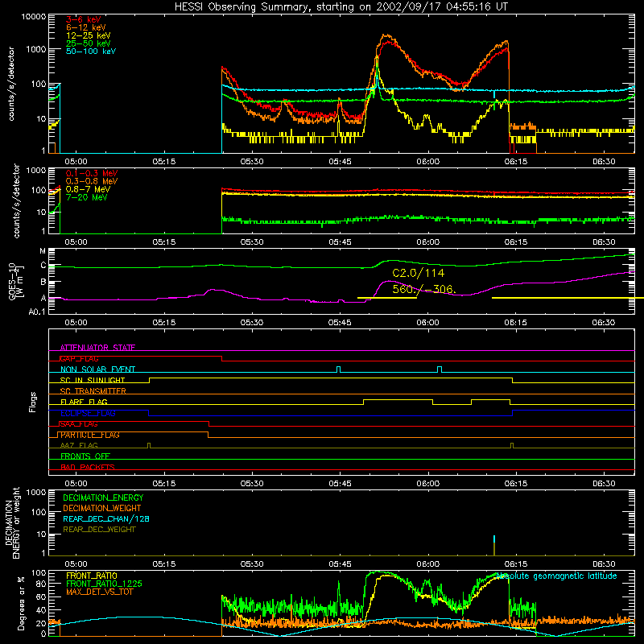Click the HESSI Observing Summary title

(x=341, y=7)
